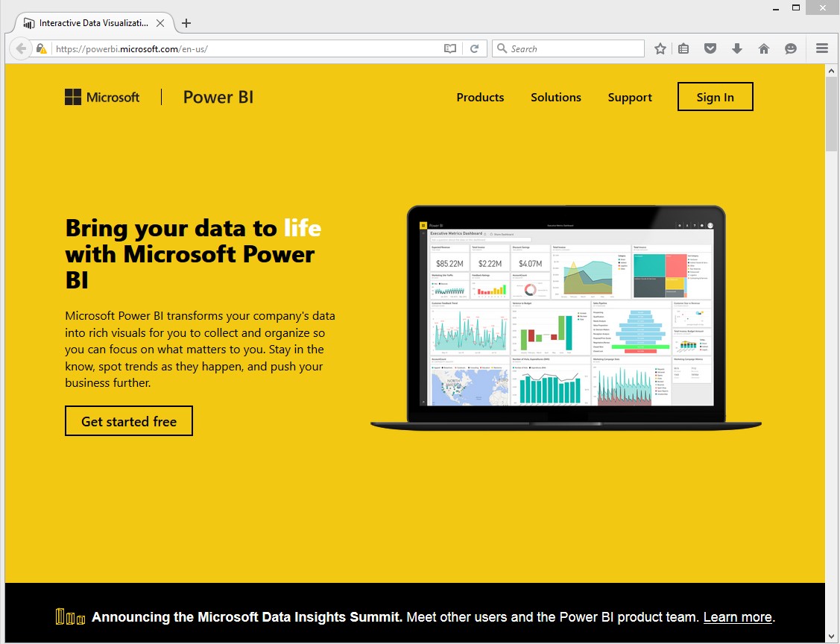Toggle reader view icon in address bar
840x644 pixels.
tap(450, 48)
